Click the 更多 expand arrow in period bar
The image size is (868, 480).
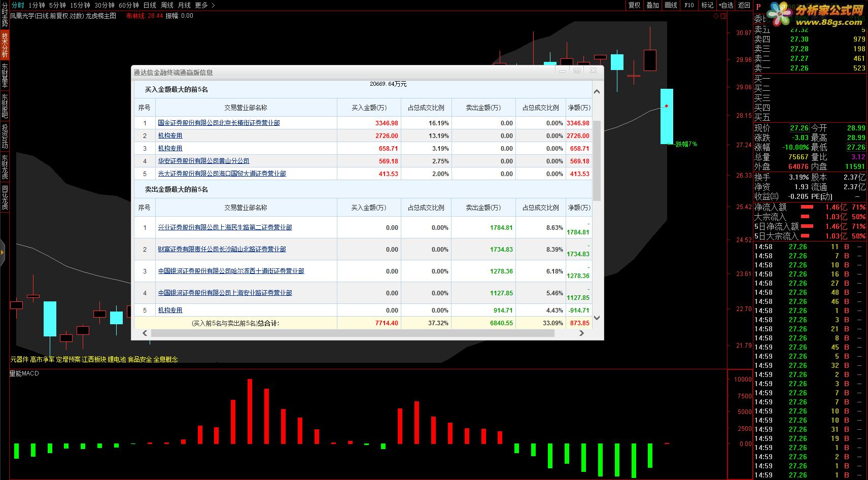coord(213,5)
